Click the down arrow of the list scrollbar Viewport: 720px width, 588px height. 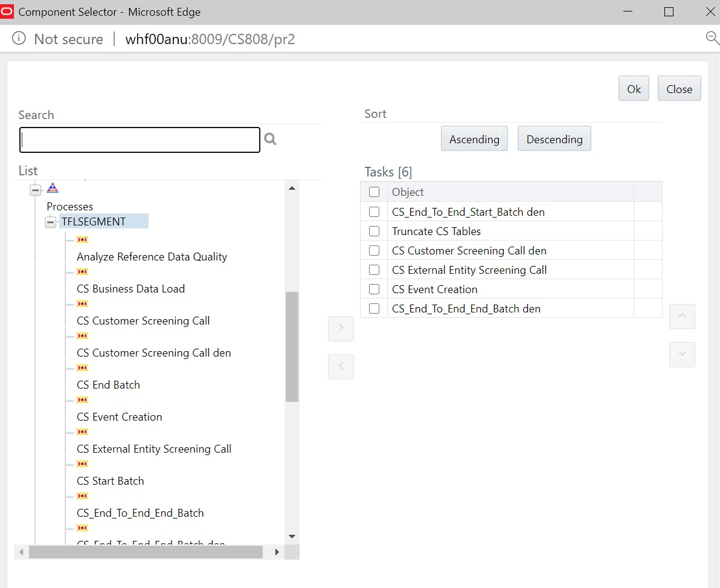292,536
